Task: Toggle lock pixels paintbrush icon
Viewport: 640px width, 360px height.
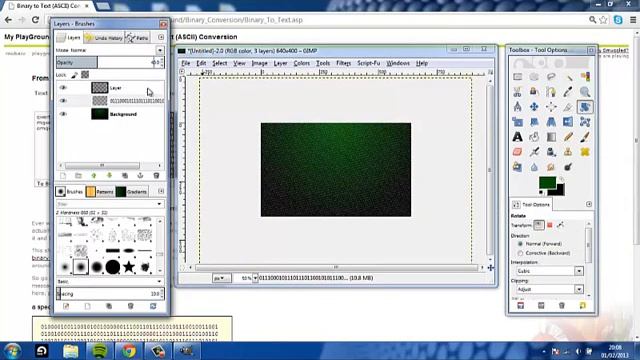Action: point(74,75)
